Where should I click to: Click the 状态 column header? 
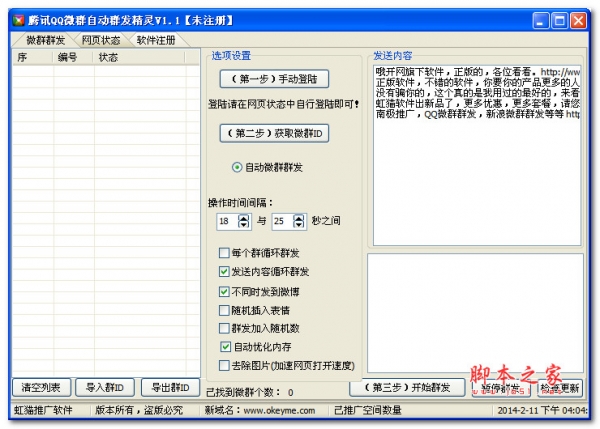coord(139,57)
